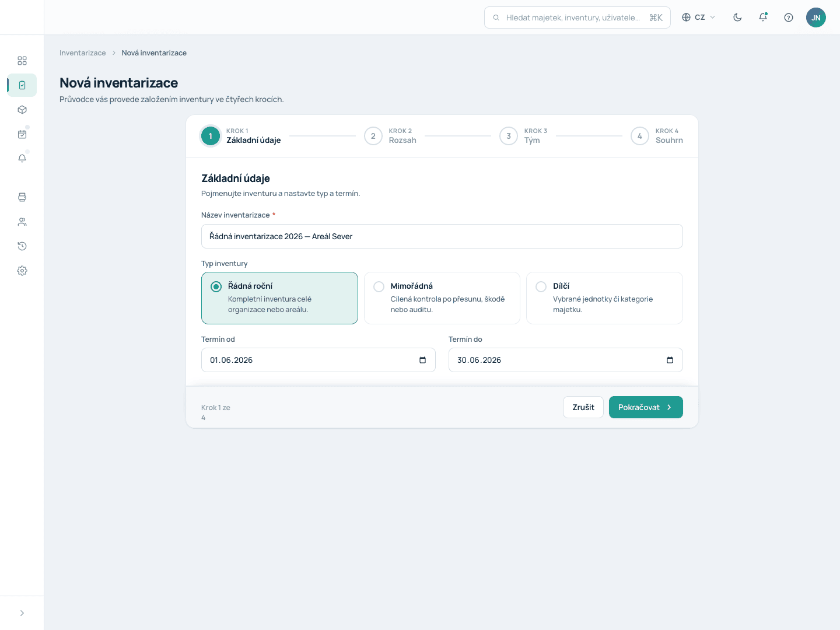This screenshot has width=840, height=630.
Task: Open the CZ language dropdown
Action: (x=699, y=17)
